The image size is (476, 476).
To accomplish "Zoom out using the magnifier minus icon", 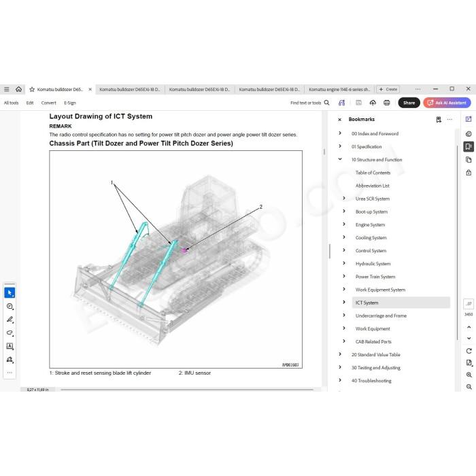I will click(469, 386).
